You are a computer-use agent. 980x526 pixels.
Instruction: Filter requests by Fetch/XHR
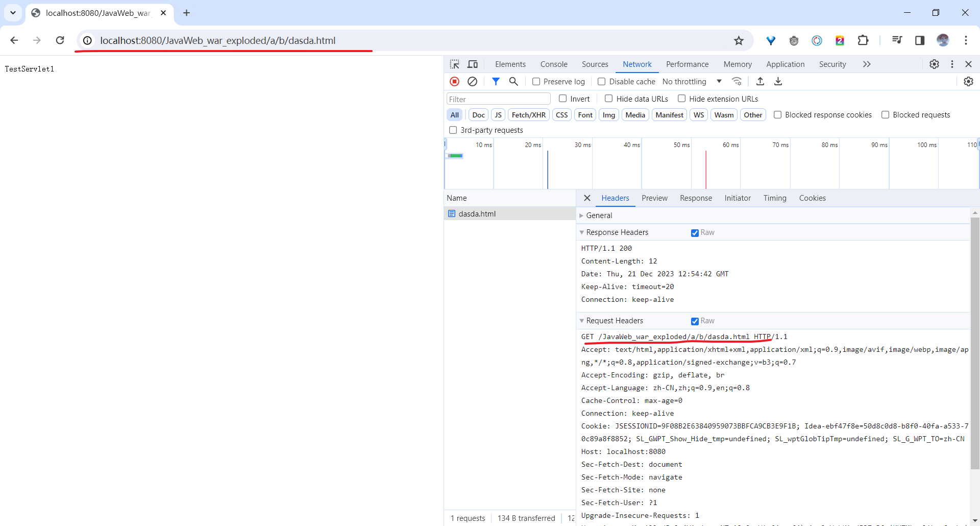[528, 115]
